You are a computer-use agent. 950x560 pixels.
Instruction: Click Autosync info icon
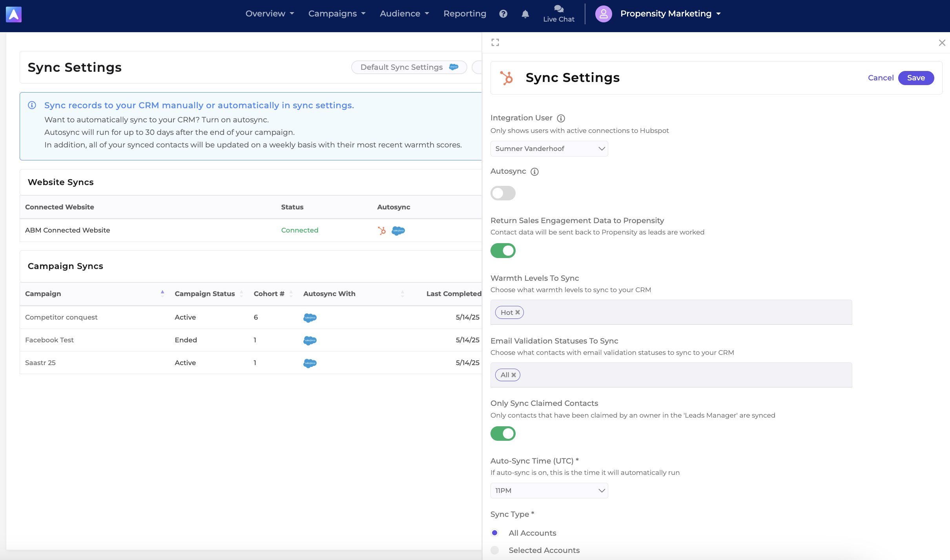534,171
